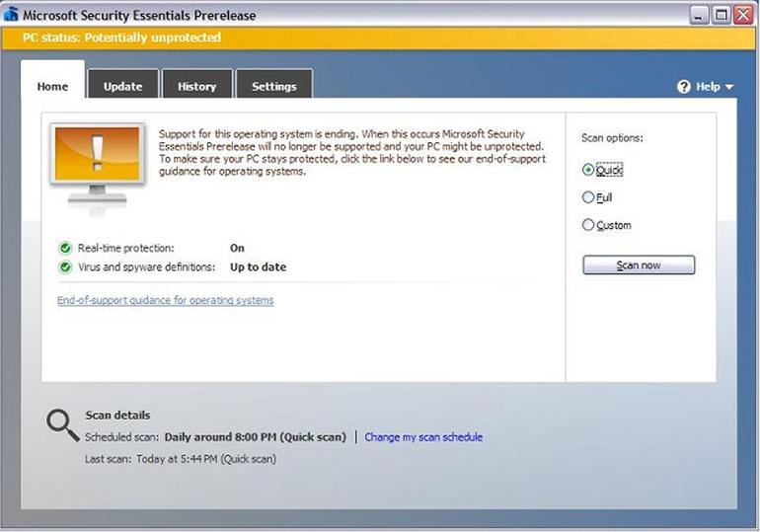Screen dimensions: 760x532
Task: Click the Last scan: Today at 5:44 PM text
Action: click(x=181, y=459)
